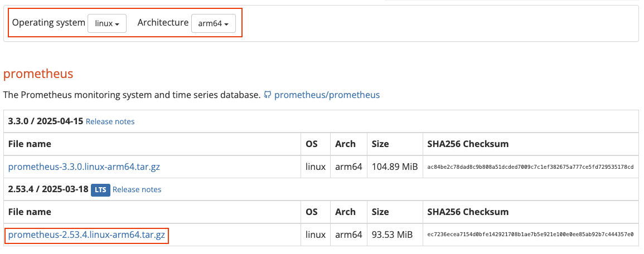Click the File name header in the 3.3.0 table
The image size is (644, 254).
click(30, 144)
